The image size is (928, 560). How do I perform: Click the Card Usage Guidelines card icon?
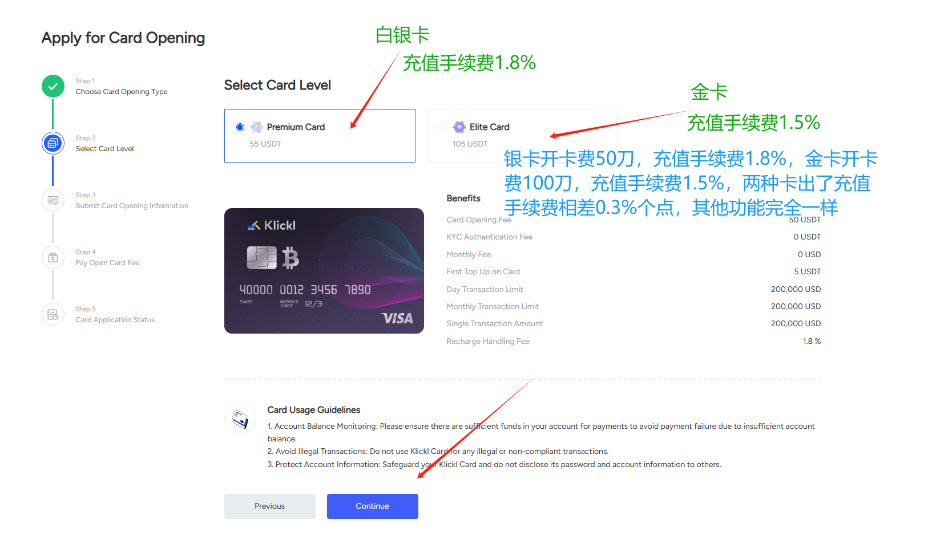240,419
